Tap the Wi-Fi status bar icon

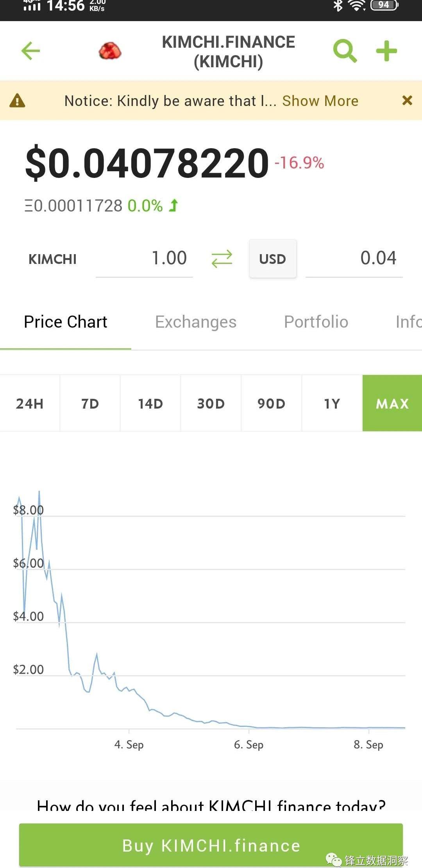coord(356,5)
